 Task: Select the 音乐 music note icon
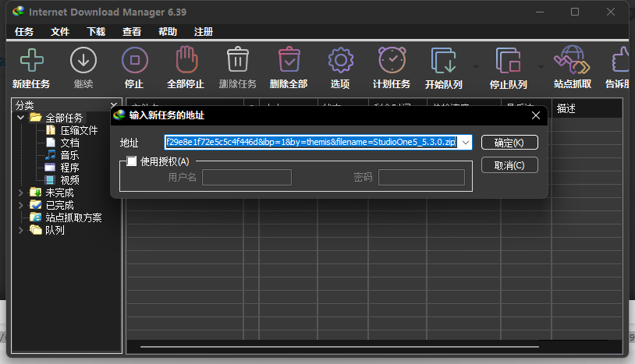[51, 155]
